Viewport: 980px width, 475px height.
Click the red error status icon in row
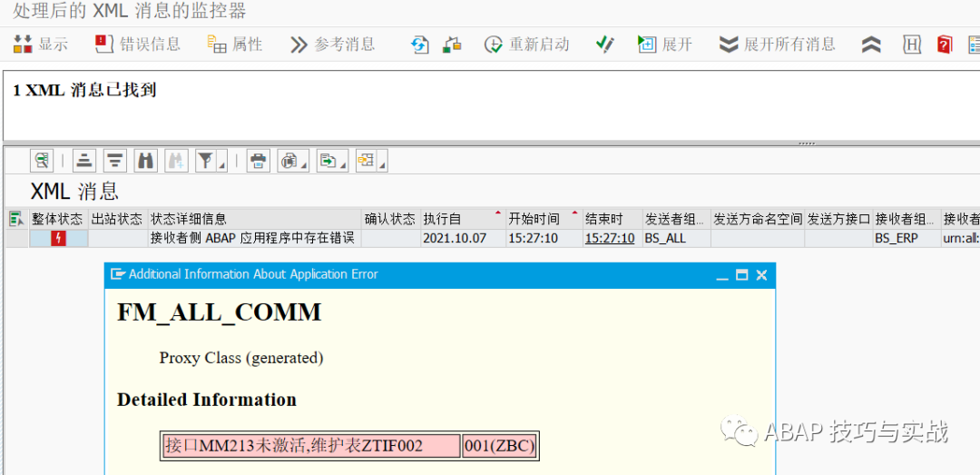tap(58, 239)
